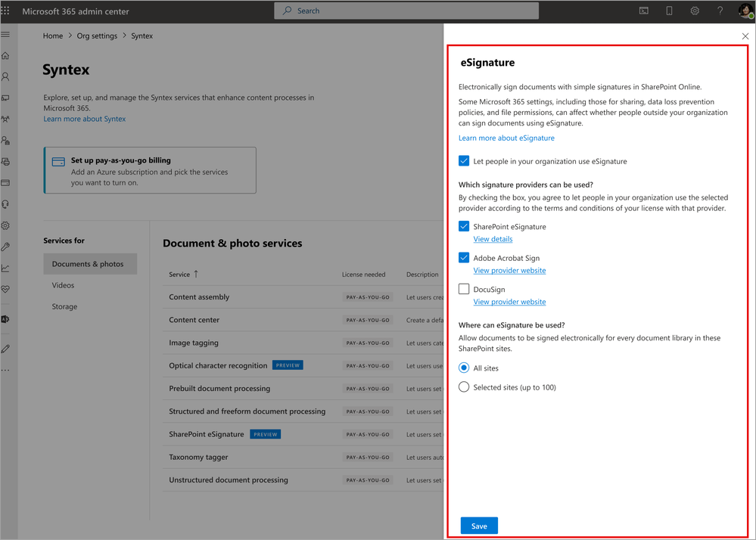Open Unstructured document processing row
This screenshot has height=540, width=756.
click(303, 480)
